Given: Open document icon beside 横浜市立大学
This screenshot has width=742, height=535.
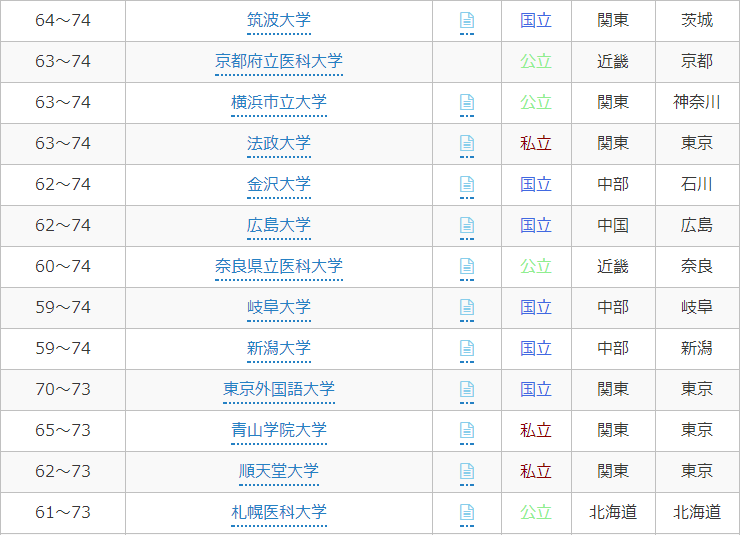Looking at the screenshot, I should click(x=466, y=103).
